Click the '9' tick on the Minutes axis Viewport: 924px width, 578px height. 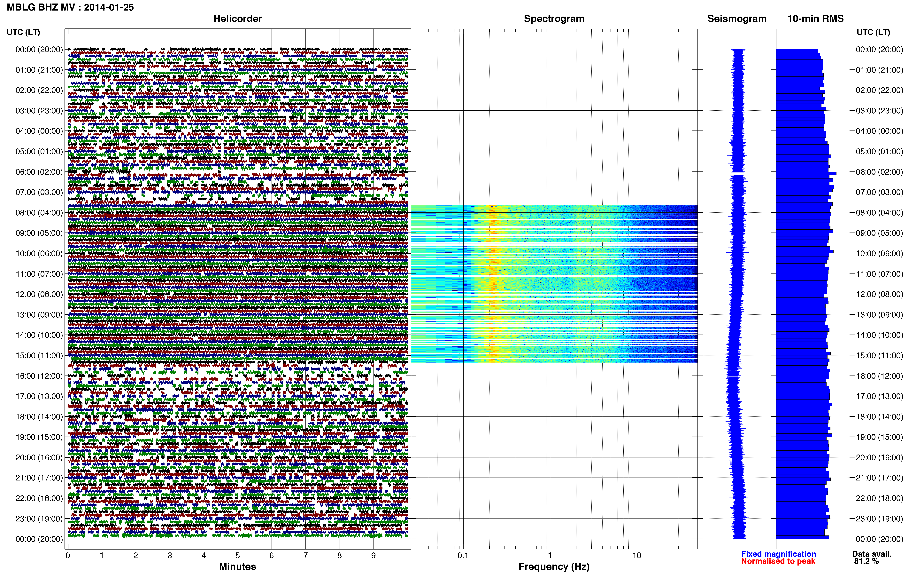[373, 555]
